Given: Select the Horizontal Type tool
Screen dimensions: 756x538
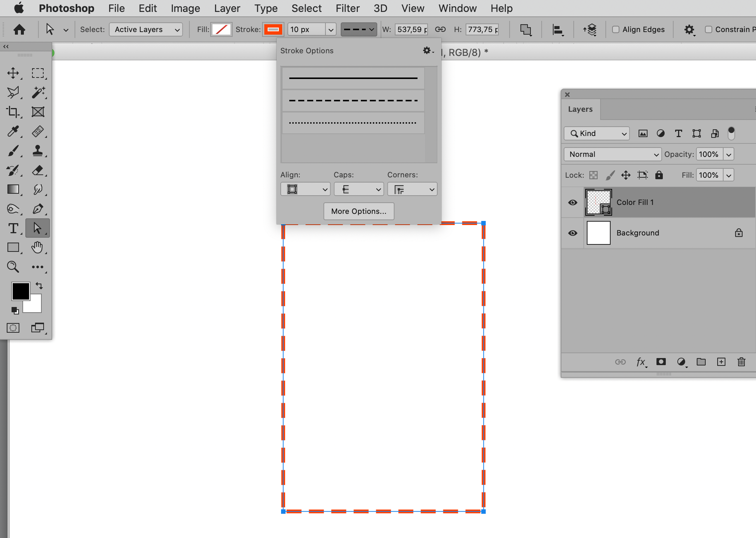Looking at the screenshot, I should click(14, 228).
